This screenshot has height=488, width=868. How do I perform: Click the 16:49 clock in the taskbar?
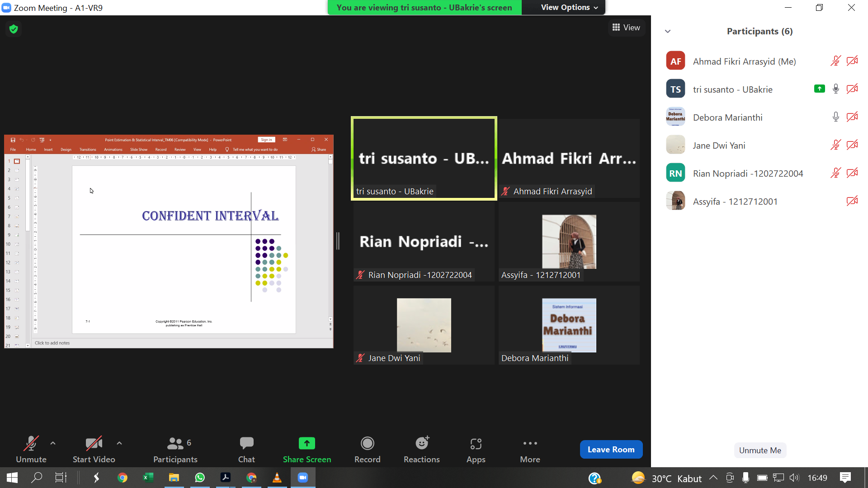click(x=817, y=478)
